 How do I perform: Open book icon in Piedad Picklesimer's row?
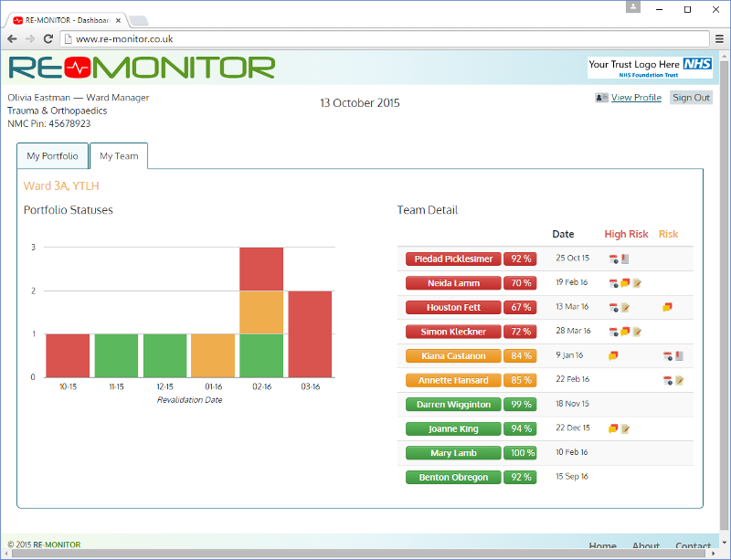tap(625, 259)
